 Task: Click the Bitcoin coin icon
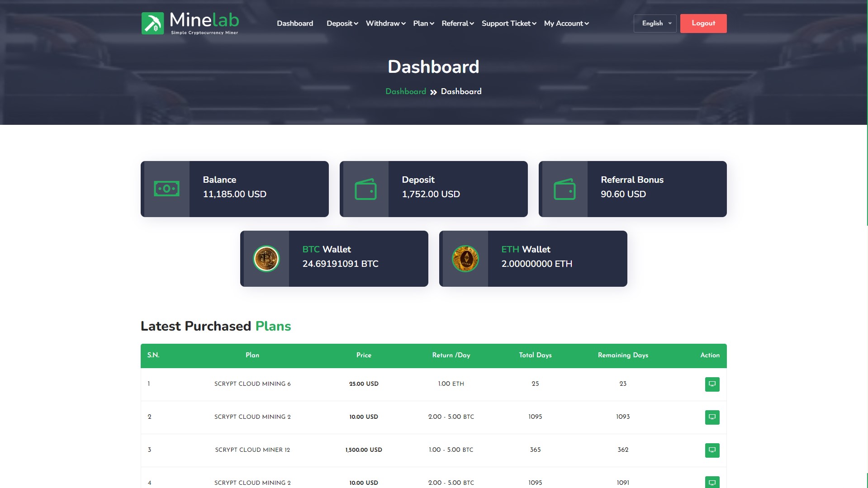(266, 259)
